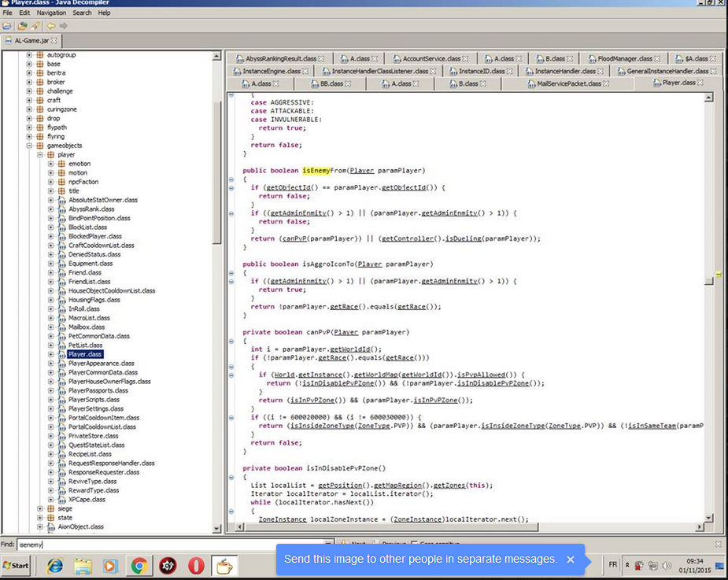Screen dimensions: 728x580
Task: Click the class icon beside XPCape.class
Action: click(x=61, y=500)
